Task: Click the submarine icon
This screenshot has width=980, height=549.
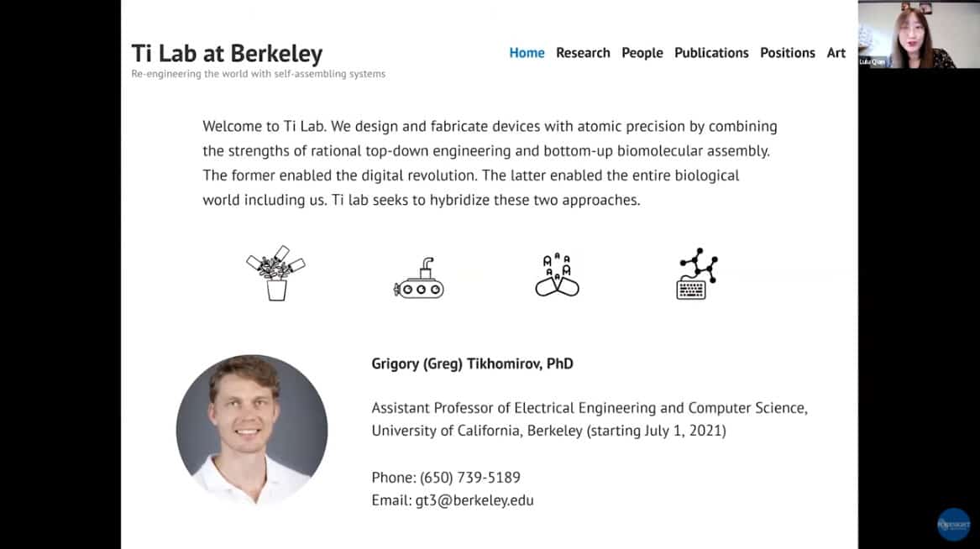Action: [418, 278]
